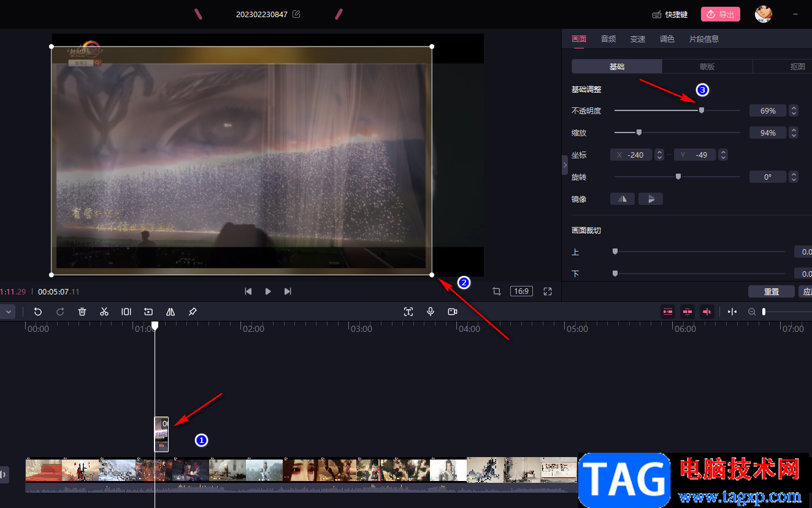Click the camera screen-record icon
This screenshot has width=812, height=508.
tap(453, 312)
